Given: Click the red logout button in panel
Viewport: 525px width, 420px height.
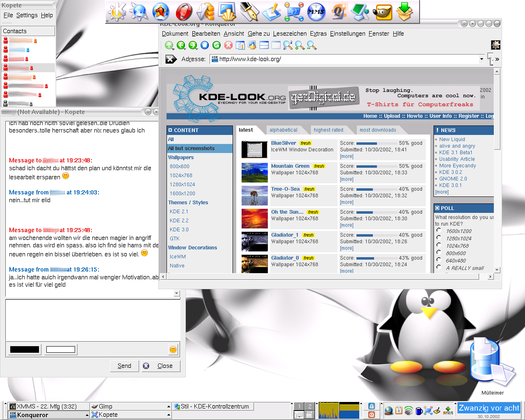Looking at the screenshot, I should coord(371,414).
